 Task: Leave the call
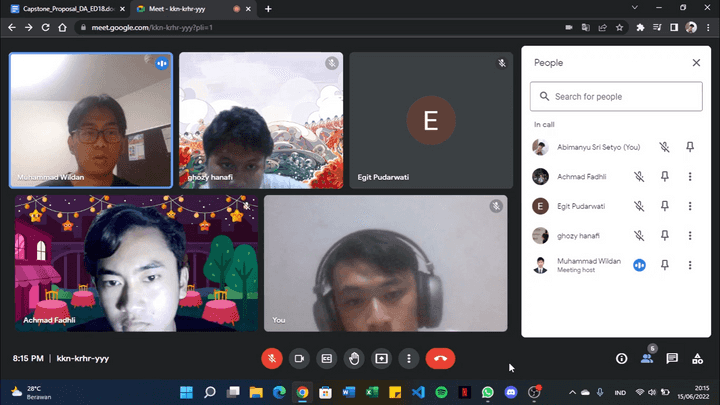pos(440,358)
